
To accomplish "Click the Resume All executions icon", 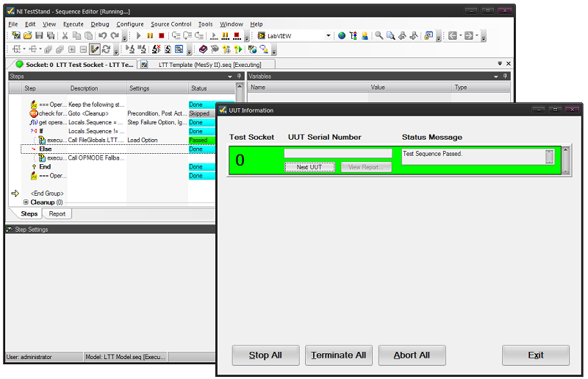I will click(x=214, y=35).
